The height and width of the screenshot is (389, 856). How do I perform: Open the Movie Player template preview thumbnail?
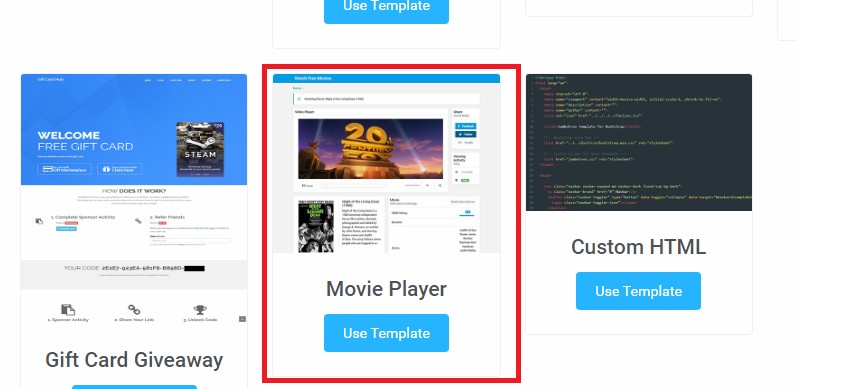(387, 163)
